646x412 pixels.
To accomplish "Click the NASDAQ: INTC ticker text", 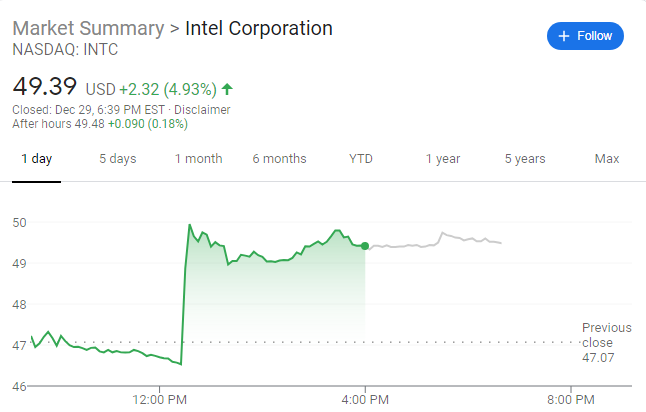I will click(x=65, y=48).
